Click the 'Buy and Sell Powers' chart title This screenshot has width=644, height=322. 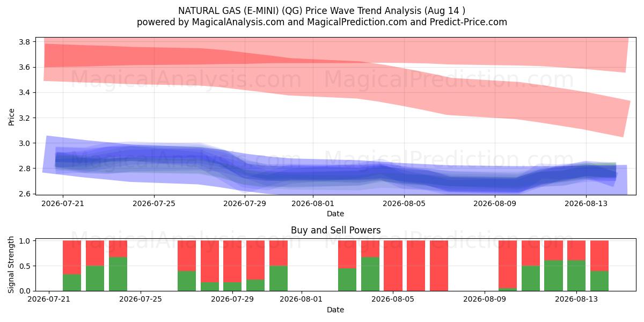[x=335, y=230]
